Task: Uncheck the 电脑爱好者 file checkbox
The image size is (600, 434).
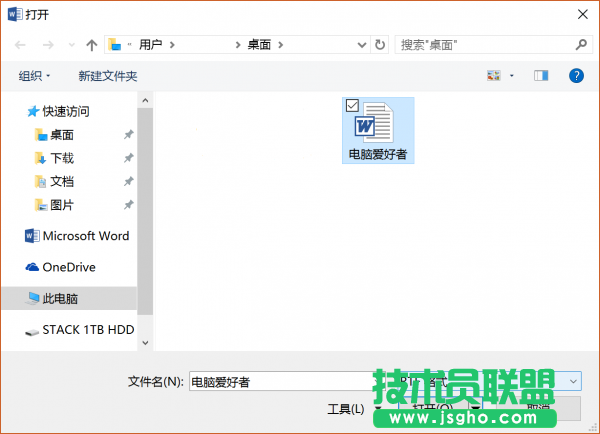Action: 352,105
